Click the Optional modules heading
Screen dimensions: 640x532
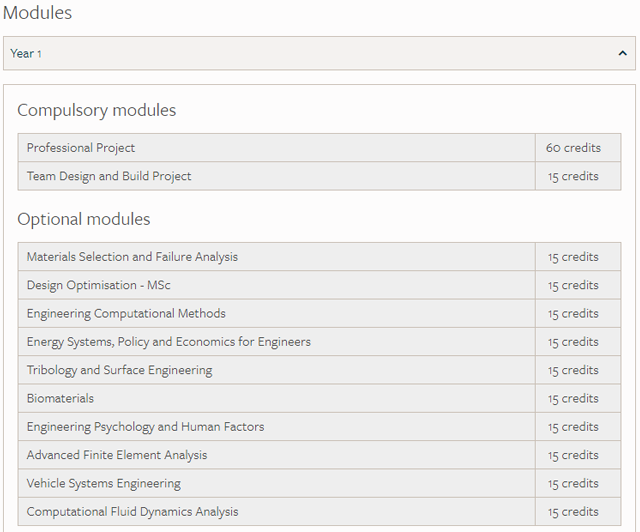pyautogui.click(x=84, y=219)
